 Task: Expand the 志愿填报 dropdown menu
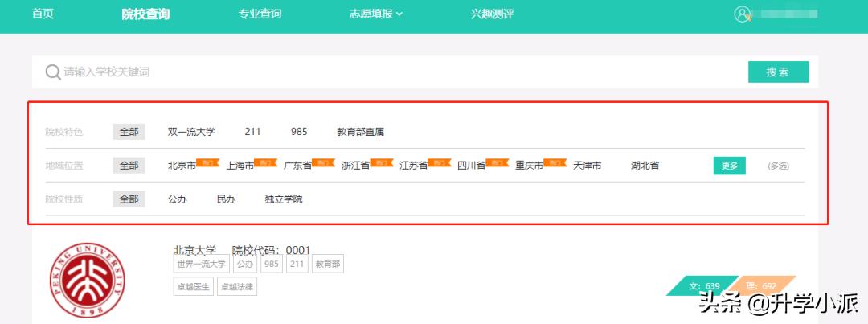(376, 14)
